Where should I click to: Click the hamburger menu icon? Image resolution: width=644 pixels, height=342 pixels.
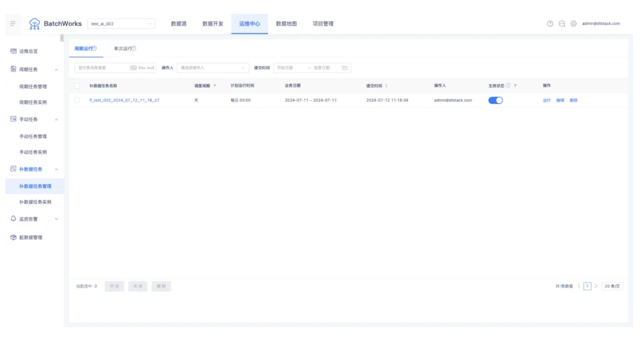click(13, 23)
